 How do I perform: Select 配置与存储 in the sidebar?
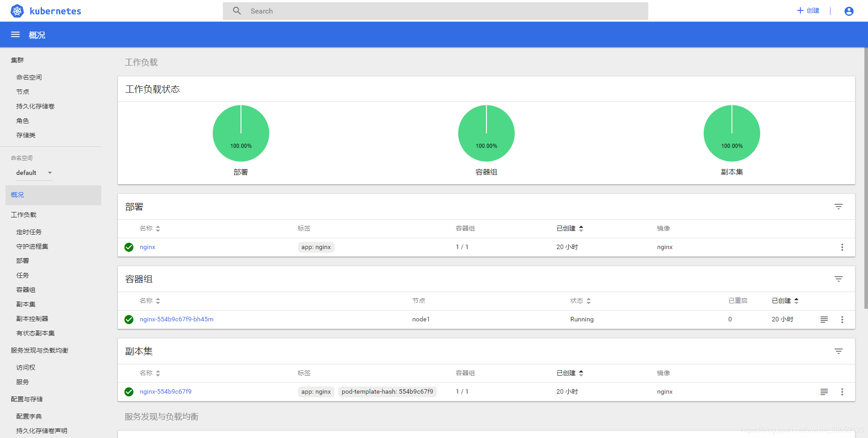click(x=27, y=399)
